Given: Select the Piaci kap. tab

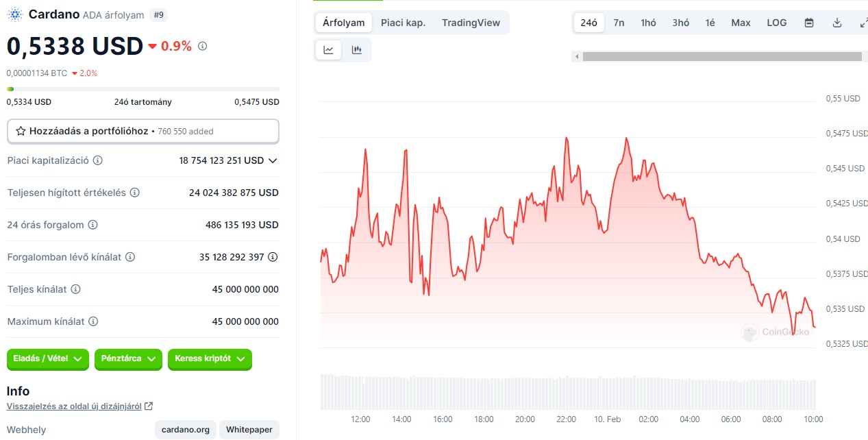Looking at the screenshot, I should pos(404,23).
